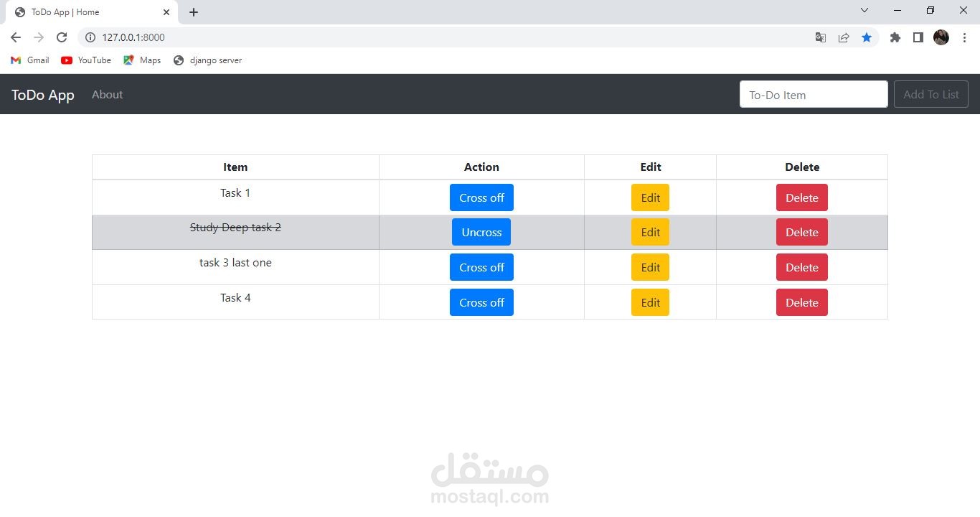Close the ToDo App browser tab
Image resolution: width=980 pixels, height=517 pixels.
tap(166, 12)
